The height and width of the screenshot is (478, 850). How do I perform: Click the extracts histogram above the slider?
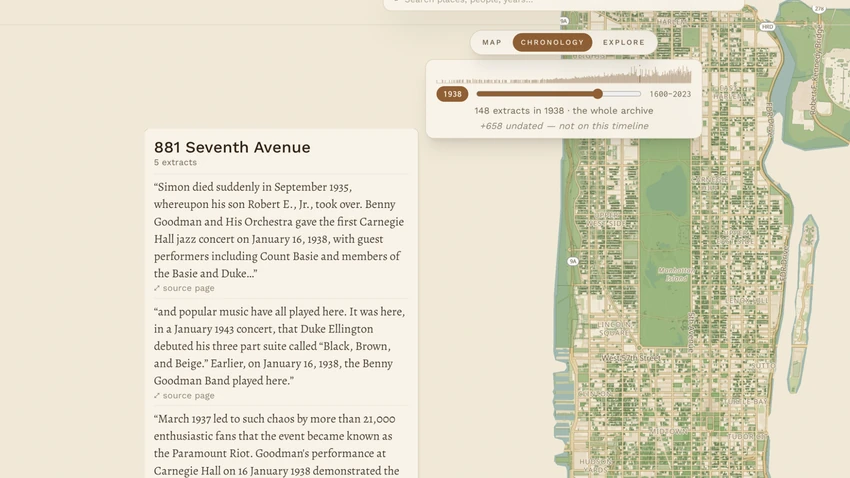564,74
